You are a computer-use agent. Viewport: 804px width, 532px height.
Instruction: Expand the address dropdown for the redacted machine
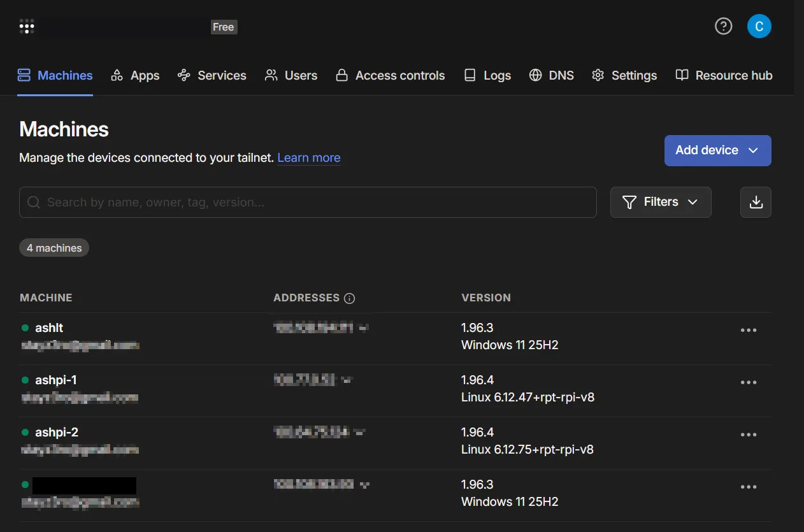pos(364,485)
